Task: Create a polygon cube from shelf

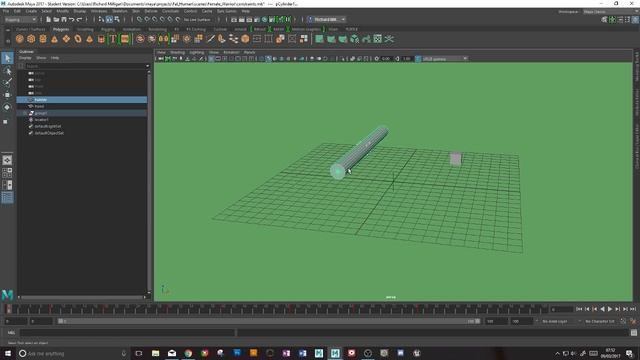Action: (x=31, y=39)
